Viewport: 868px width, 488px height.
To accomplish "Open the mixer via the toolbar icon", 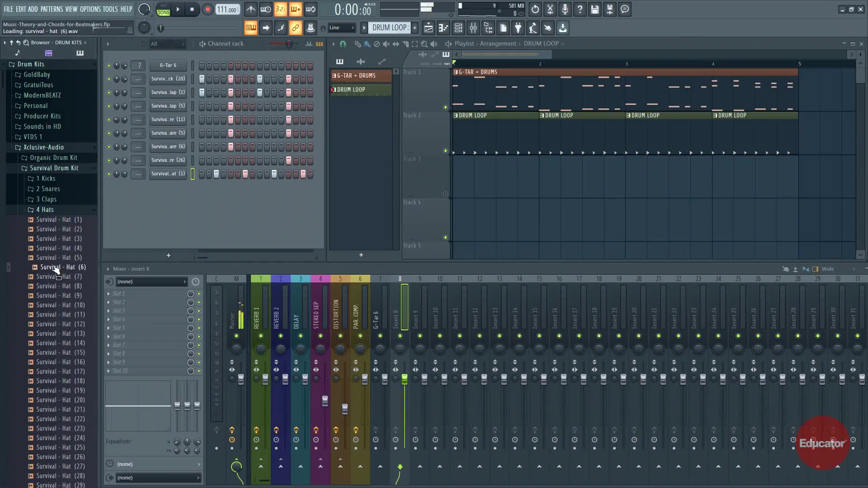I will (473, 28).
